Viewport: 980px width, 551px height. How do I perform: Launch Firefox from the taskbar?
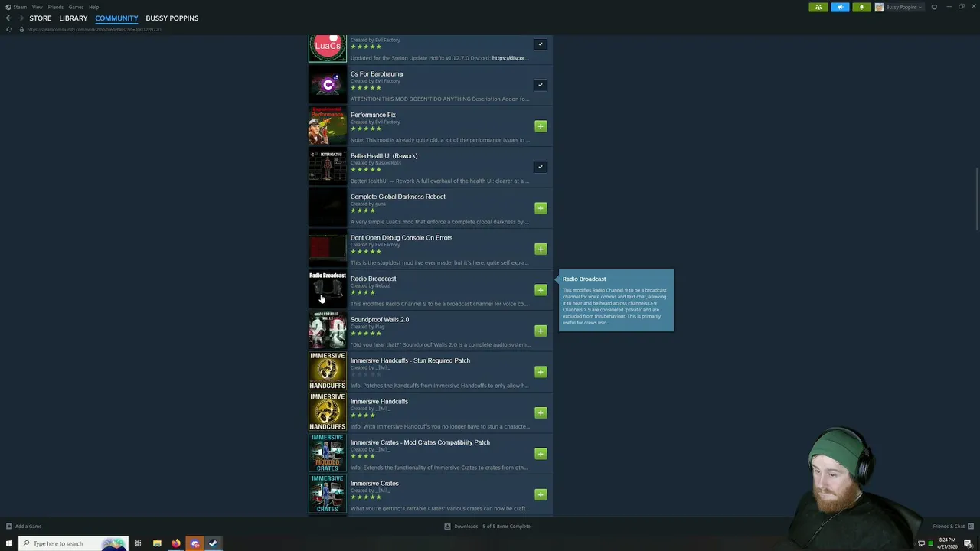(176, 543)
